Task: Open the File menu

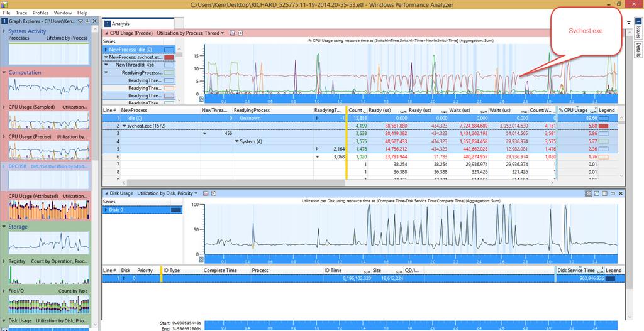Action: [6, 13]
